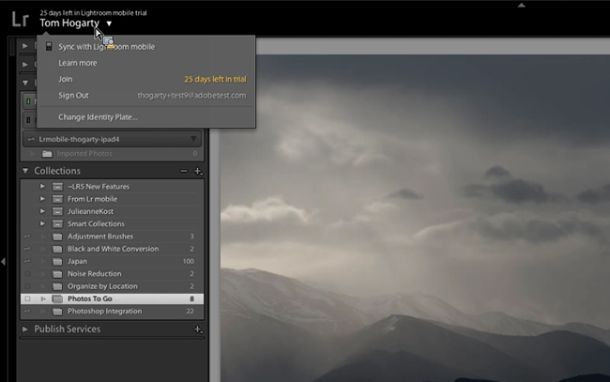
Task: Click the Adjustment Brushes collection icon
Action: [x=57, y=237]
